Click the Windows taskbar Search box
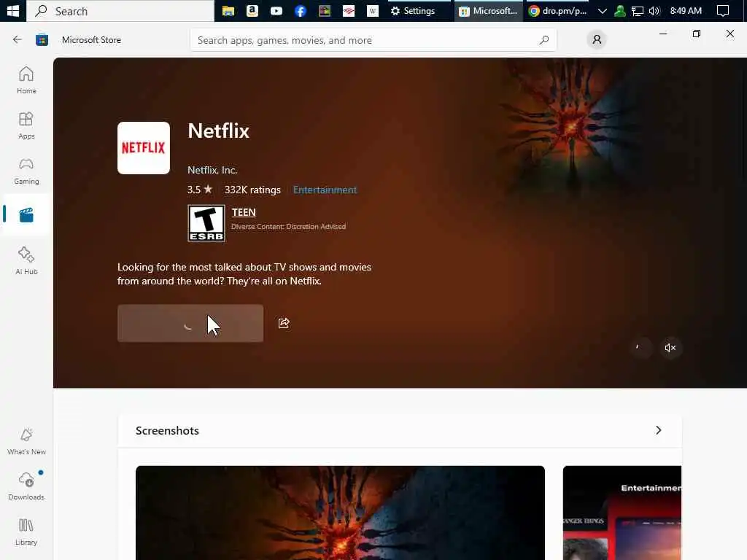 pos(120,10)
